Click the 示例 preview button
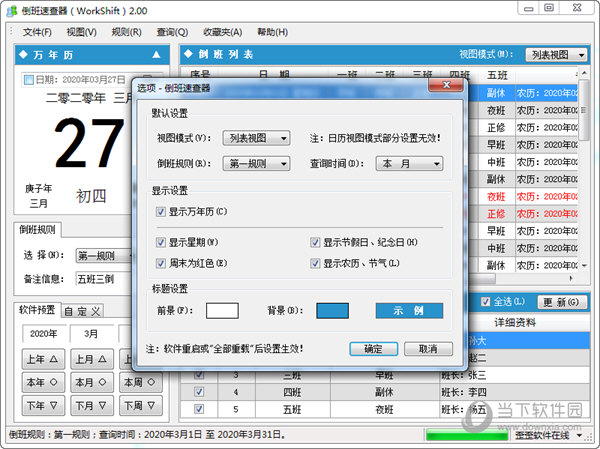The image size is (600, 449). (x=409, y=310)
